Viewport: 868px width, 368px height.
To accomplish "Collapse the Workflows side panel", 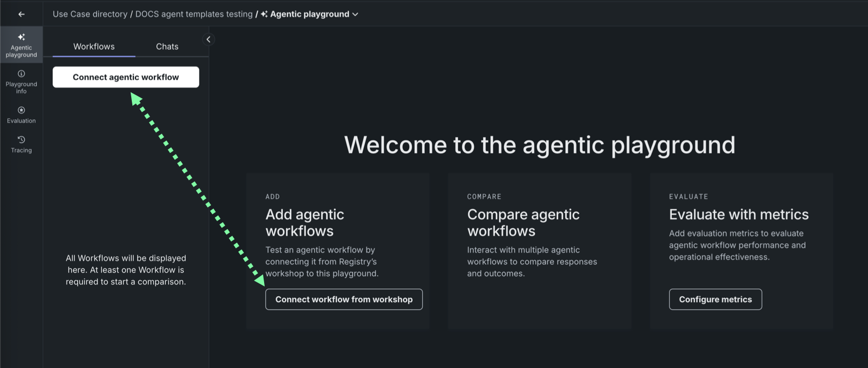I will 208,39.
